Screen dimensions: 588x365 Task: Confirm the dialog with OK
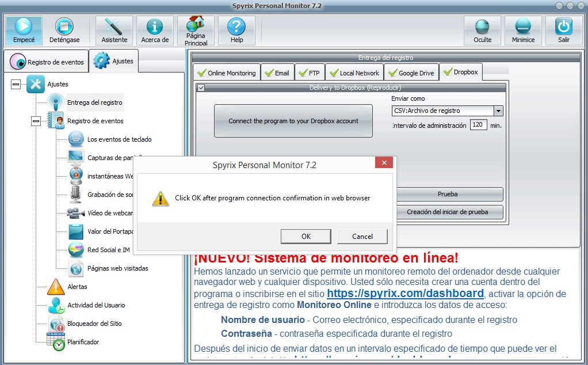coord(306,237)
